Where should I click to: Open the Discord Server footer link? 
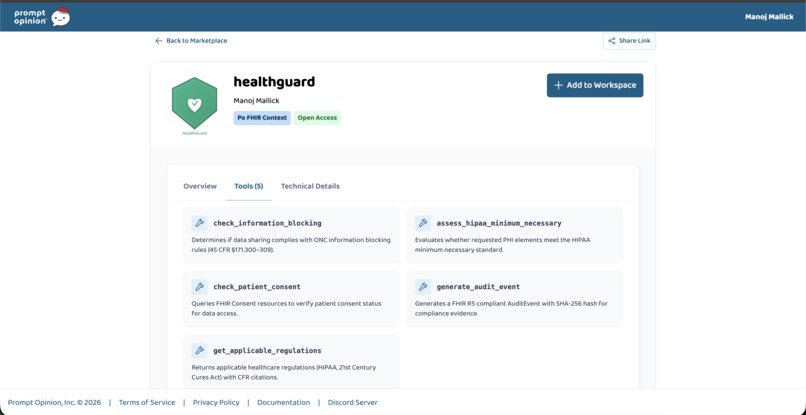(353, 403)
